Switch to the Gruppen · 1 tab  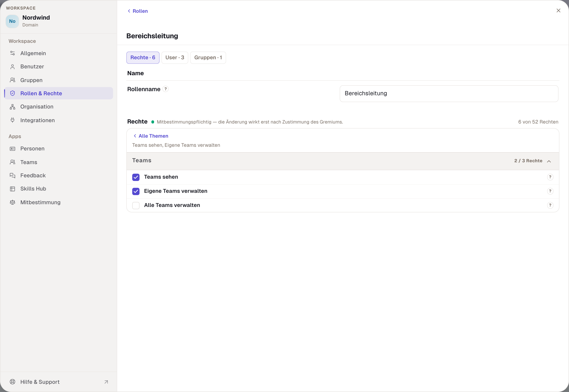pyautogui.click(x=208, y=57)
